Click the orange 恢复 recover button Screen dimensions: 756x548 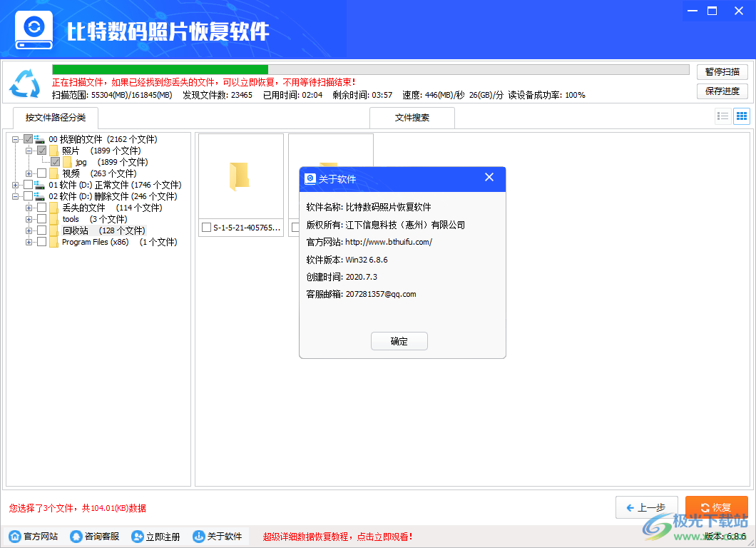[716, 507]
